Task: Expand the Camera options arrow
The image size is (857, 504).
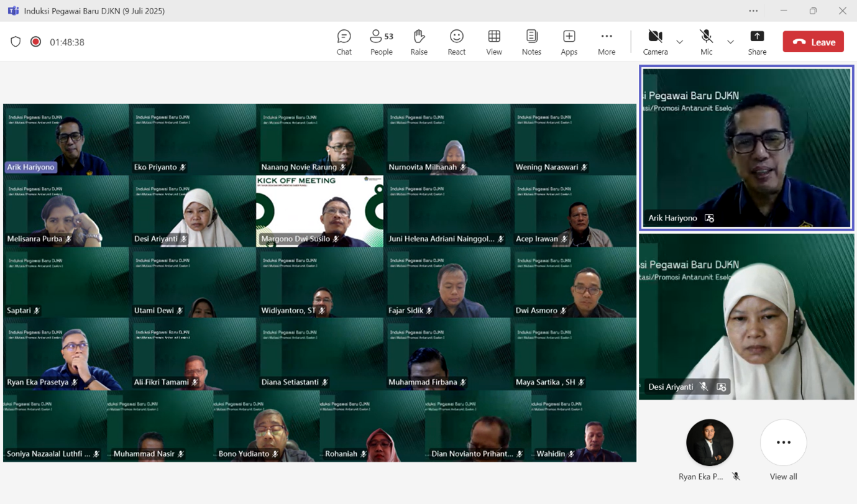Action: tap(679, 42)
